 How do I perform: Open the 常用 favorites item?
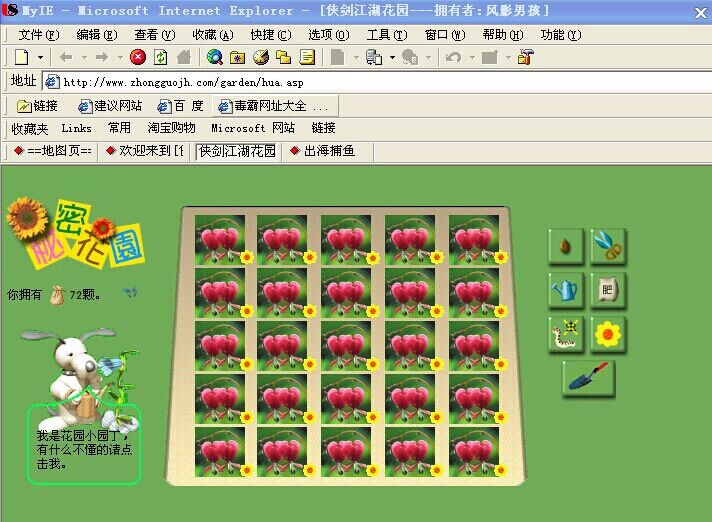[119, 128]
